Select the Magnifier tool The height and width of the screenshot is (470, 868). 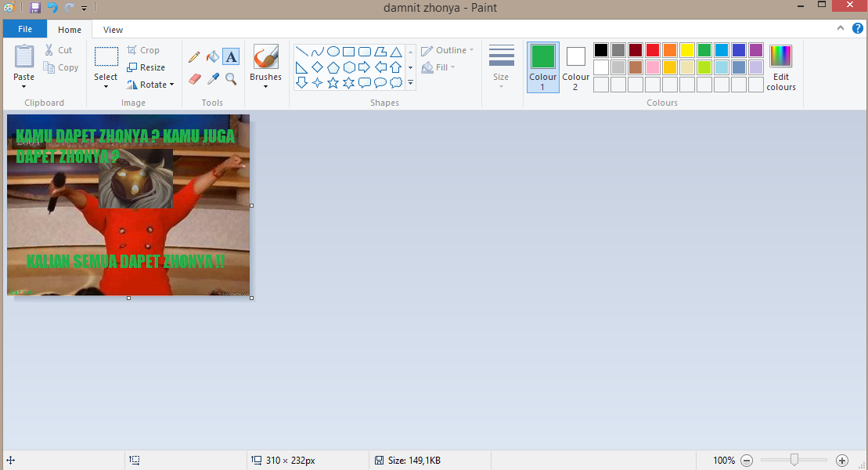tap(231, 79)
